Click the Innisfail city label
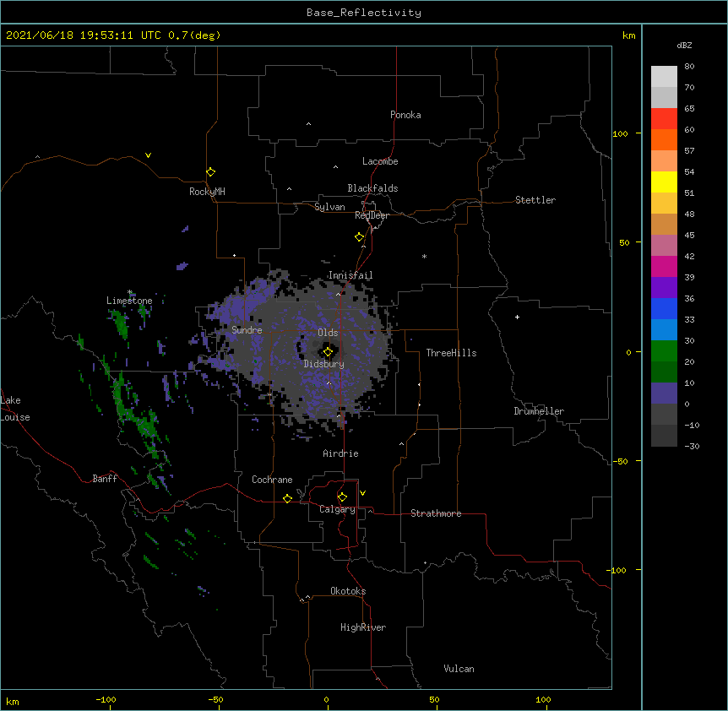Viewport: 728px width, 711px height. [350, 275]
